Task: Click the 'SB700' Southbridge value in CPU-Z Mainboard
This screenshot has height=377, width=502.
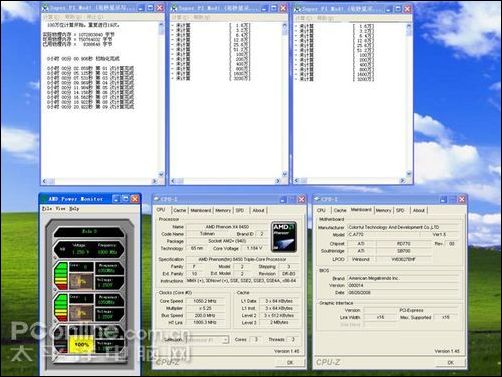Action: click(x=404, y=251)
